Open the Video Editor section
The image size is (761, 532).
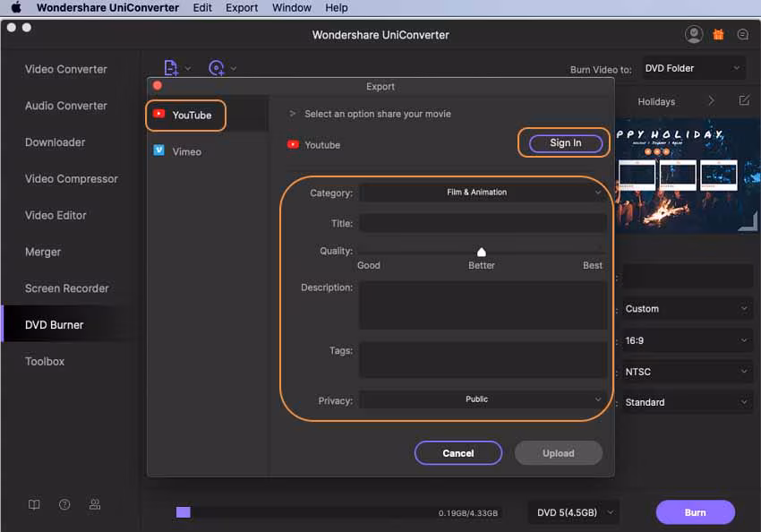[x=56, y=215]
